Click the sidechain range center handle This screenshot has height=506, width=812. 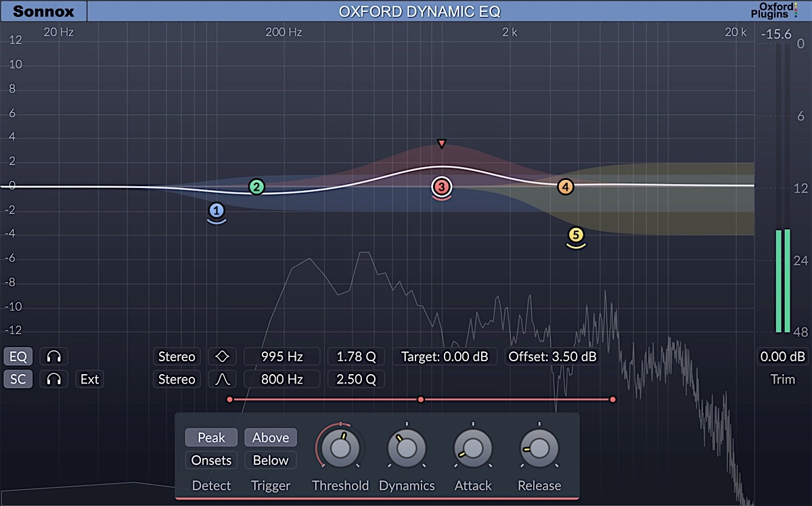pyautogui.click(x=421, y=400)
